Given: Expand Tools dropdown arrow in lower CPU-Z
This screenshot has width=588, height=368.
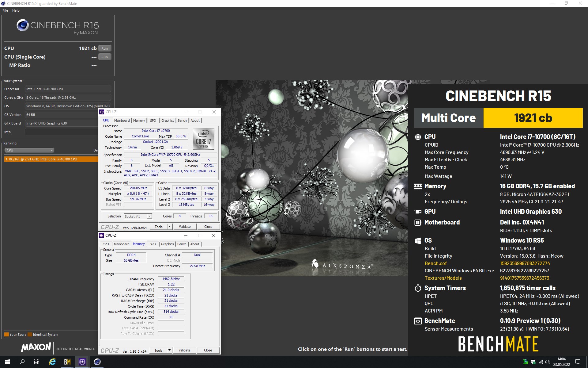Looking at the screenshot, I should [x=169, y=350].
